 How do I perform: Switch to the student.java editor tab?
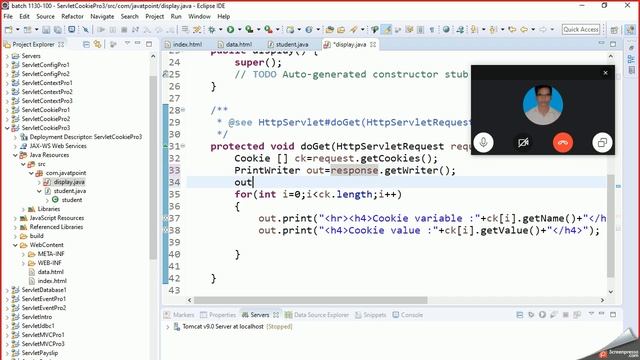click(x=288, y=44)
